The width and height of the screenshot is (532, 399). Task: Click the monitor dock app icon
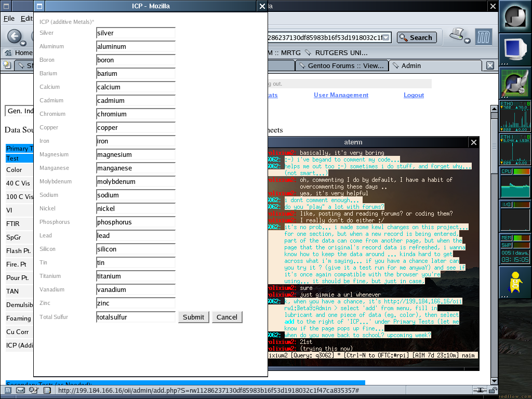point(514,49)
